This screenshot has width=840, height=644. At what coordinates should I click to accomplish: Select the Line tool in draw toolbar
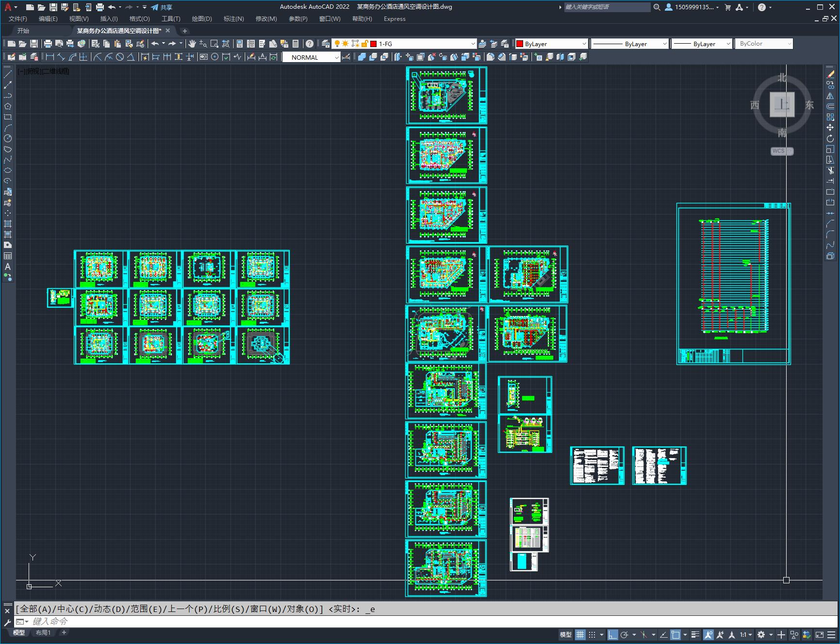tap(8, 75)
